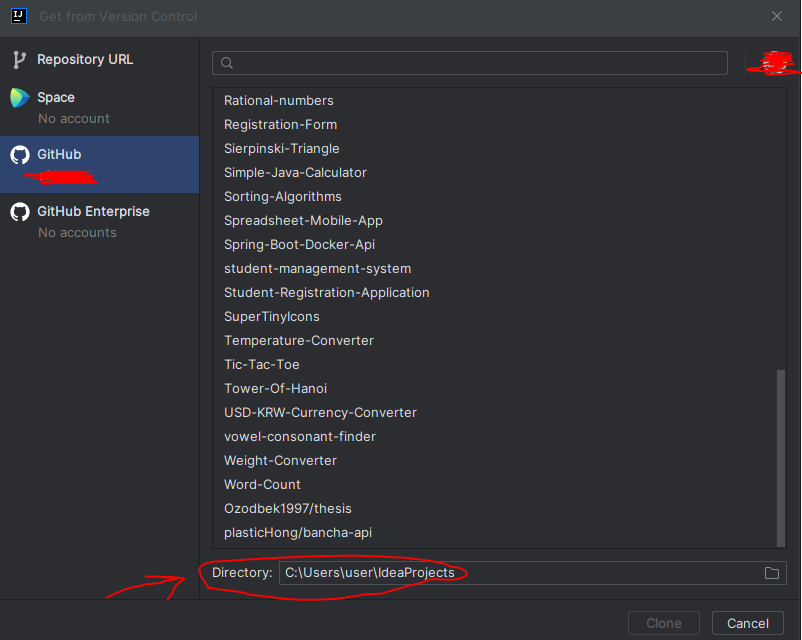
Task: Click the Cancel button
Action: tap(747, 623)
